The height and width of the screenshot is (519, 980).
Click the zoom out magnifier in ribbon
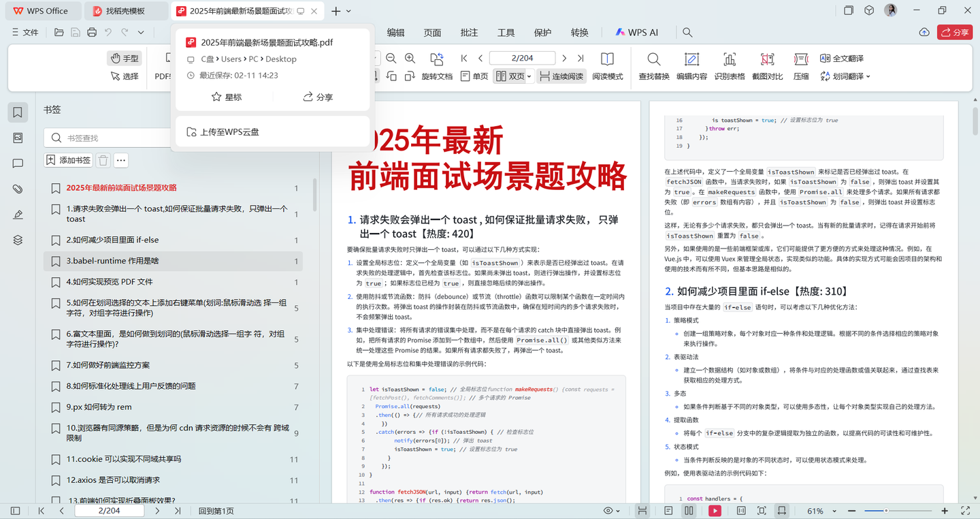coord(391,59)
